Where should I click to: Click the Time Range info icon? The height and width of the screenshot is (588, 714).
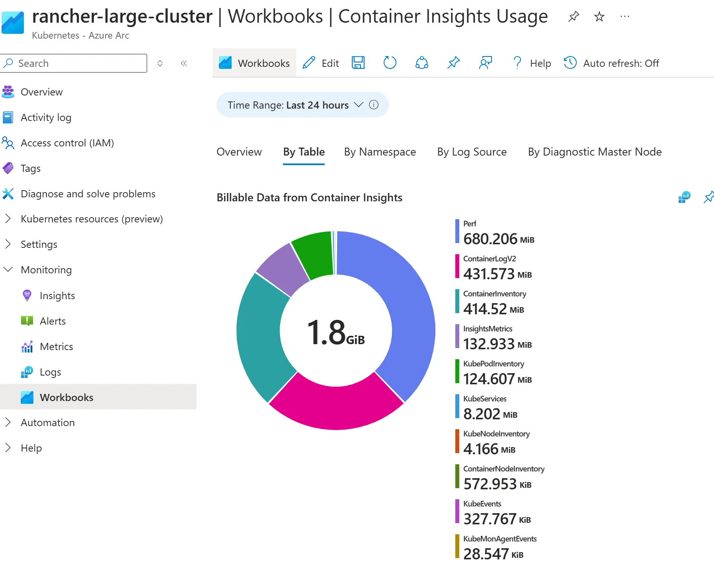[x=374, y=105]
